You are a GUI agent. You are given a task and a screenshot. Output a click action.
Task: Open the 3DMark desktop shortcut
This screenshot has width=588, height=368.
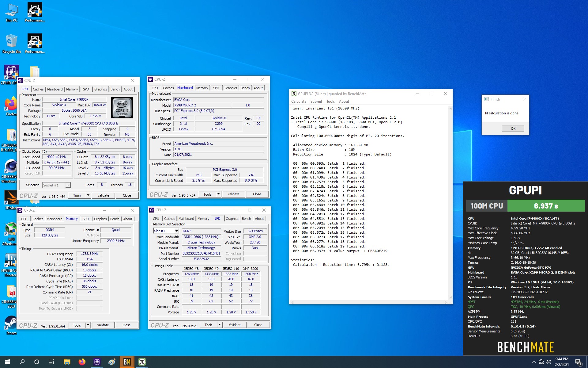pyautogui.click(x=11, y=200)
